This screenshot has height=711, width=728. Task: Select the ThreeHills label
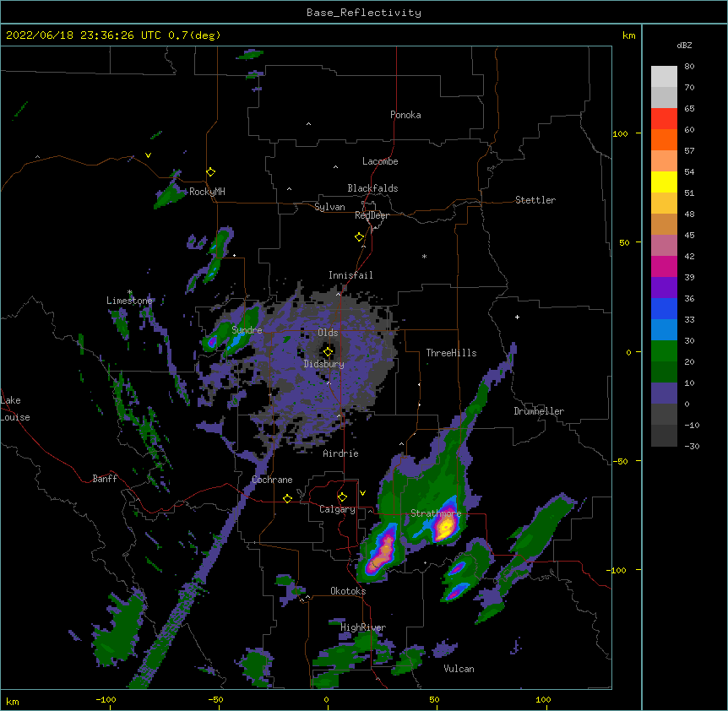pos(451,353)
